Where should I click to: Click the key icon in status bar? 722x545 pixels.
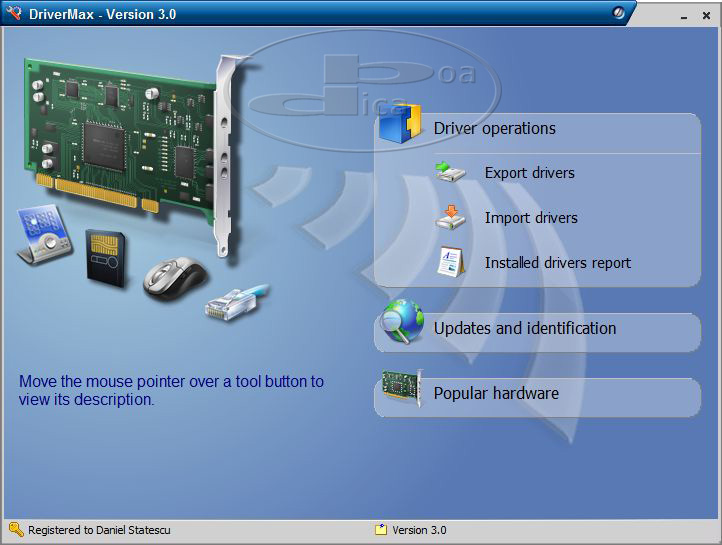pos(15,529)
